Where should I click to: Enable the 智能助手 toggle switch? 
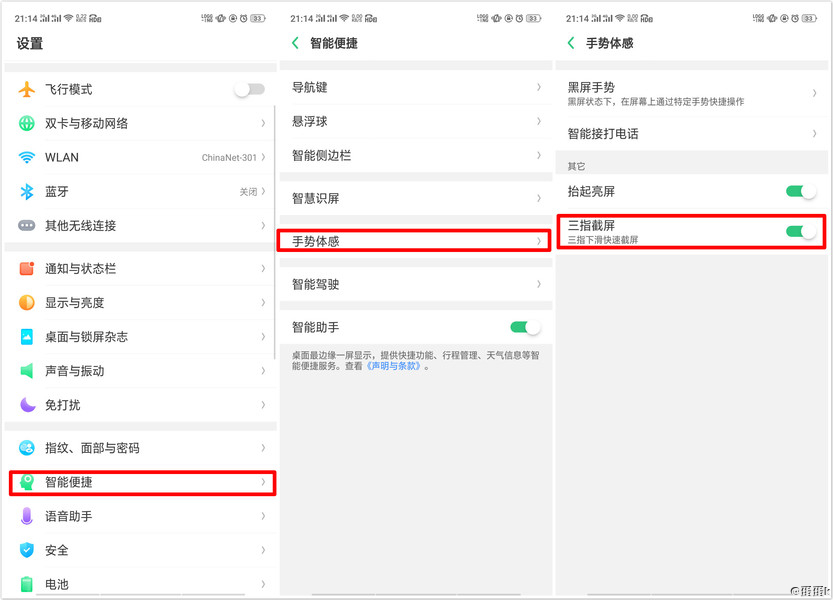point(522,327)
